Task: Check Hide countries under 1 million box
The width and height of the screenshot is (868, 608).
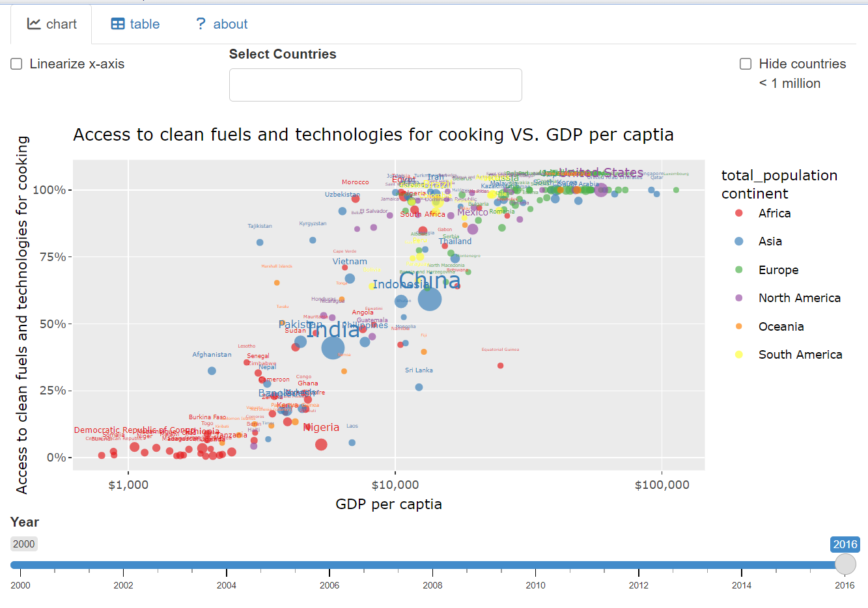Action: pos(746,64)
